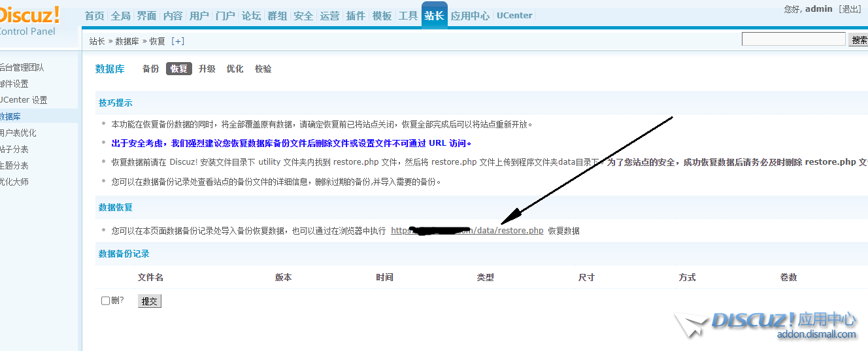Select 后台管理团队 in the sidebar

[22, 67]
